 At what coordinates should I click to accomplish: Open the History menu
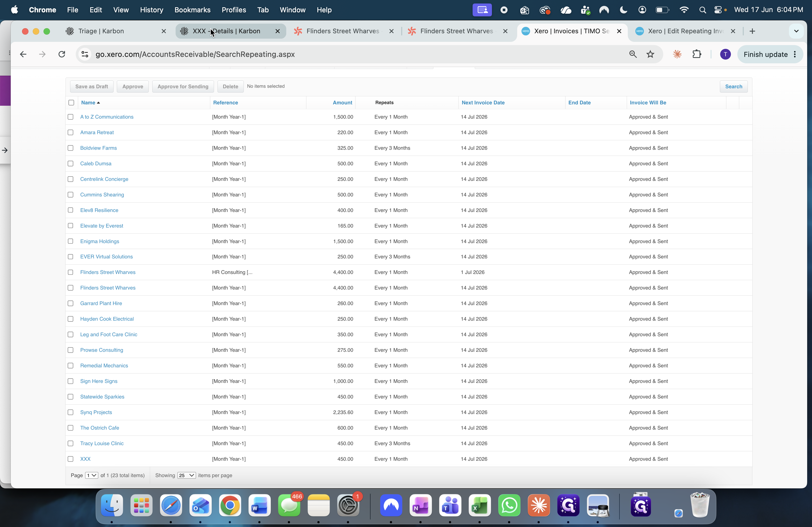click(151, 10)
